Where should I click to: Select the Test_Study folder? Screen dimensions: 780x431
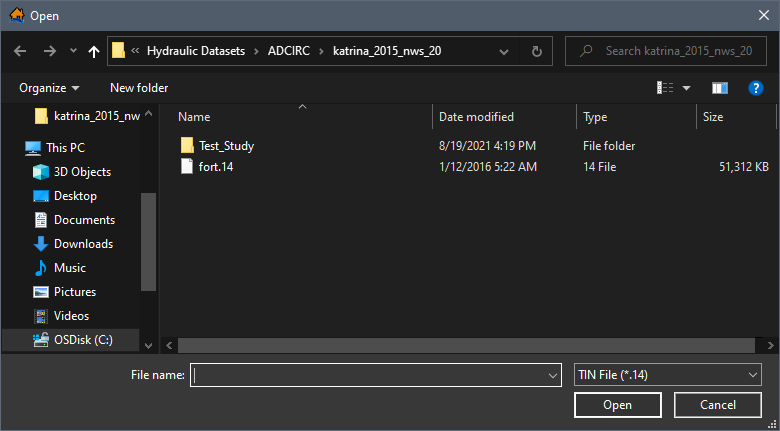point(226,146)
